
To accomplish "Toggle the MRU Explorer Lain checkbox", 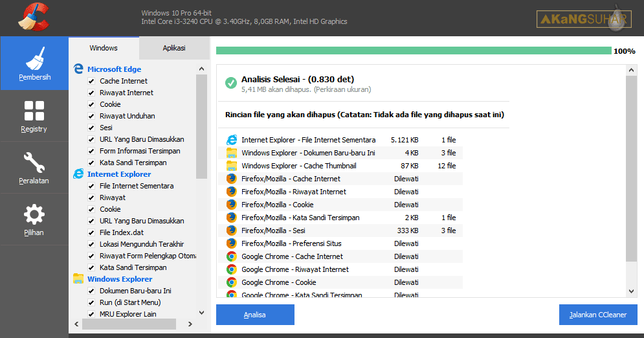I will (91, 314).
